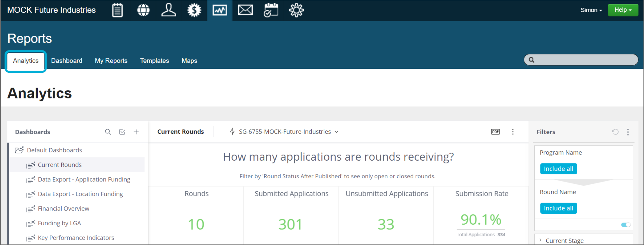Open the calendar tasks icon in top navigation
Viewport: 644px width, 245px height.
[271, 10]
